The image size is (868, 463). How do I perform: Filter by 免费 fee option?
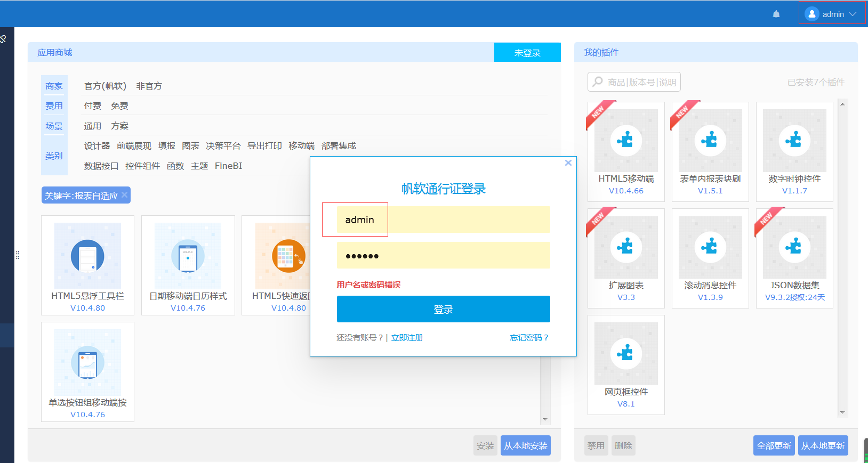coord(119,106)
